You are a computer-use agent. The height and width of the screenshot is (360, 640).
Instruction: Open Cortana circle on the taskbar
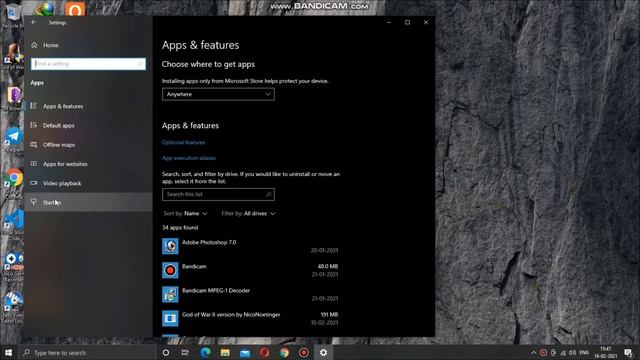166,353
